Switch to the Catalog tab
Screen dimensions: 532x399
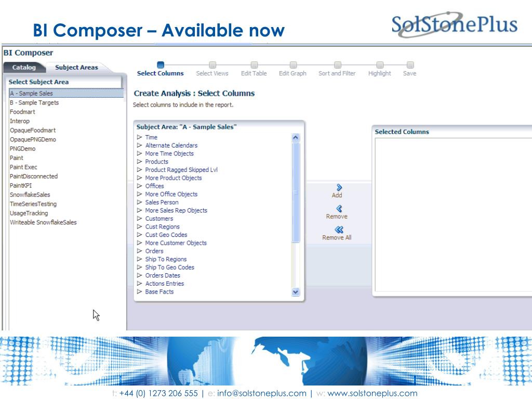coord(24,67)
